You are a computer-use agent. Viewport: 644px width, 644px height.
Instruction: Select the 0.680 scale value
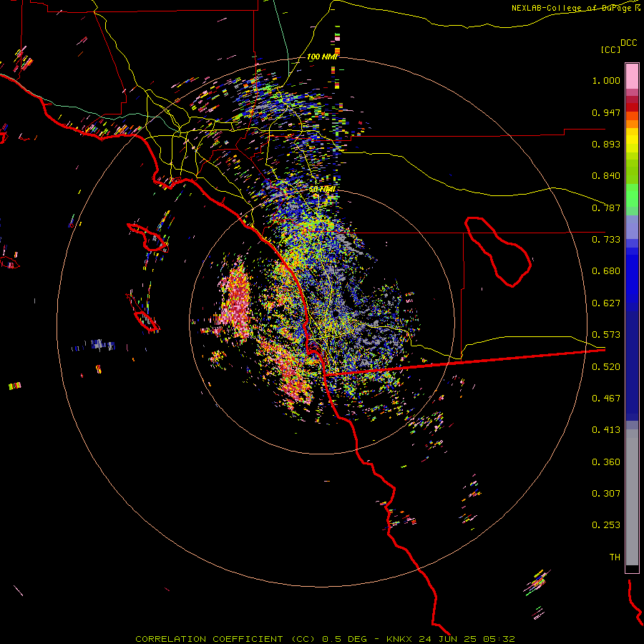coord(606,271)
